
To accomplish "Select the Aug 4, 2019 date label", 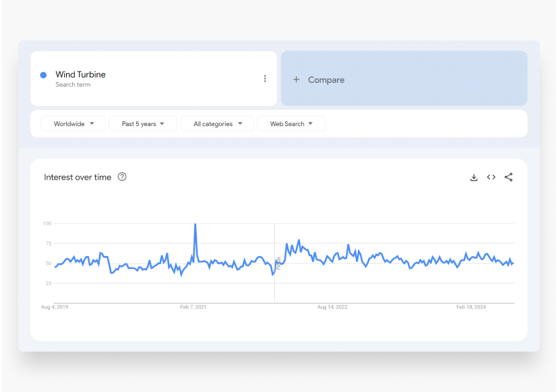I will pyautogui.click(x=55, y=307).
